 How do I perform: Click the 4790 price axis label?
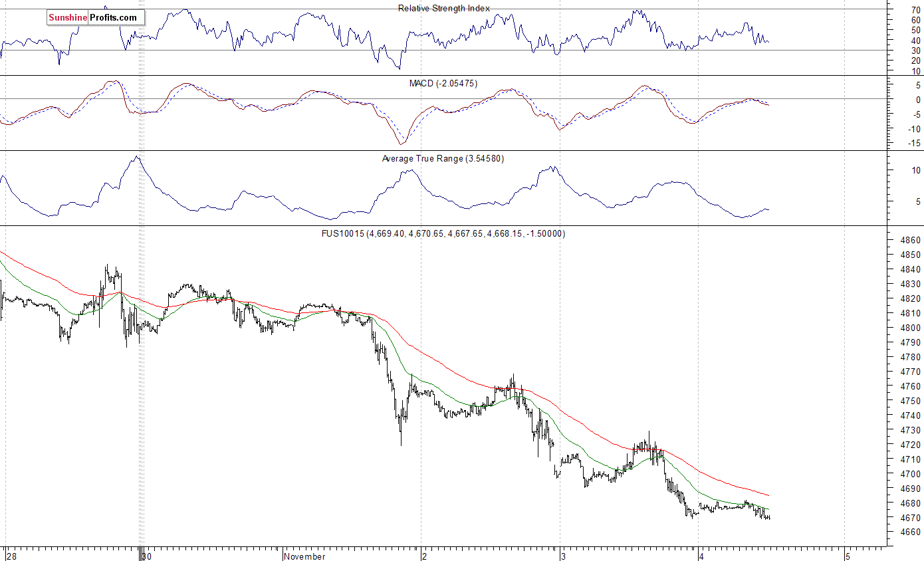(911, 342)
